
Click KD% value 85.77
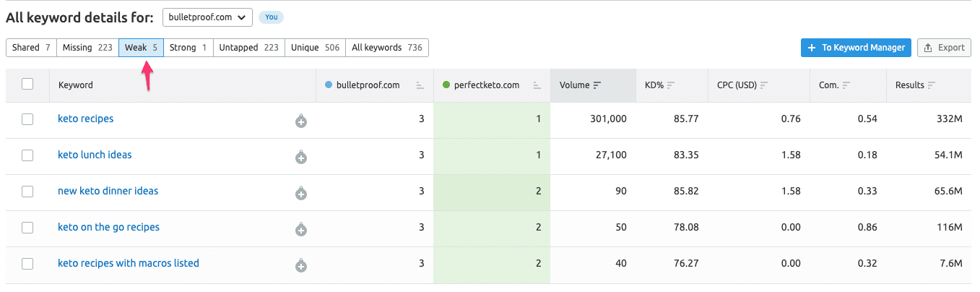coord(687,119)
